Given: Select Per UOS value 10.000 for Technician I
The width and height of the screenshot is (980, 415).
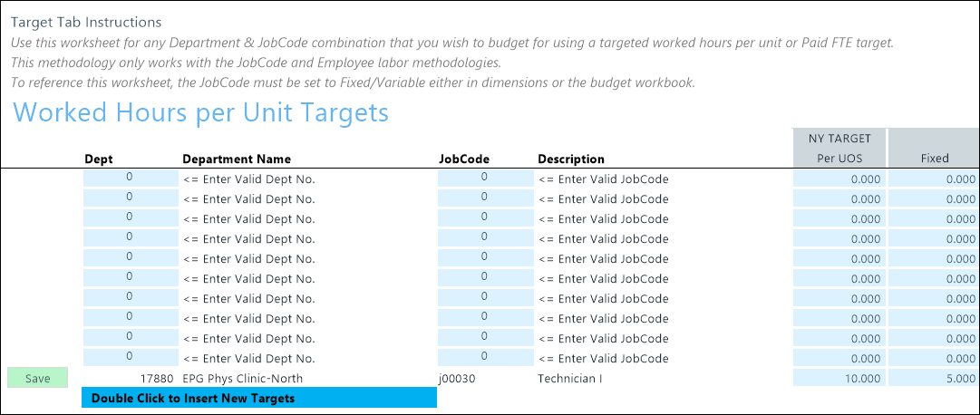Looking at the screenshot, I should [839, 378].
